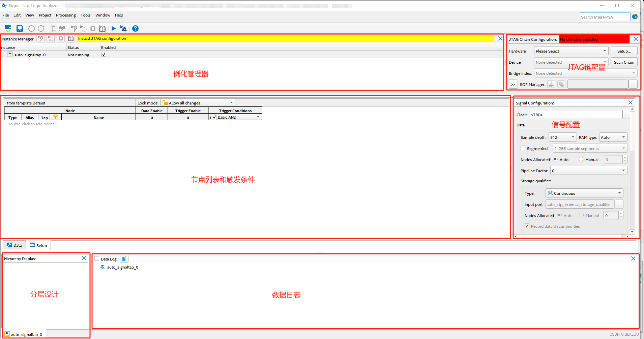Viewport: 644px width, 339px height.
Task: Open the Find binoculars tool
Action: point(62,28)
